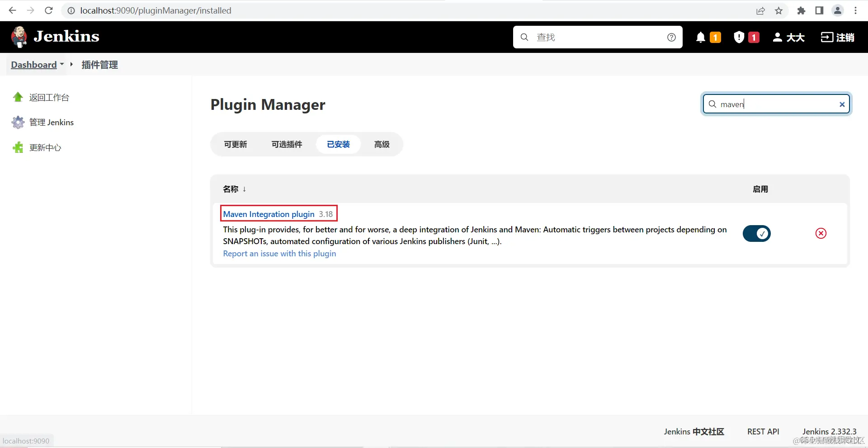
Task: Open the 大大 user profile link
Action: (x=788, y=37)
